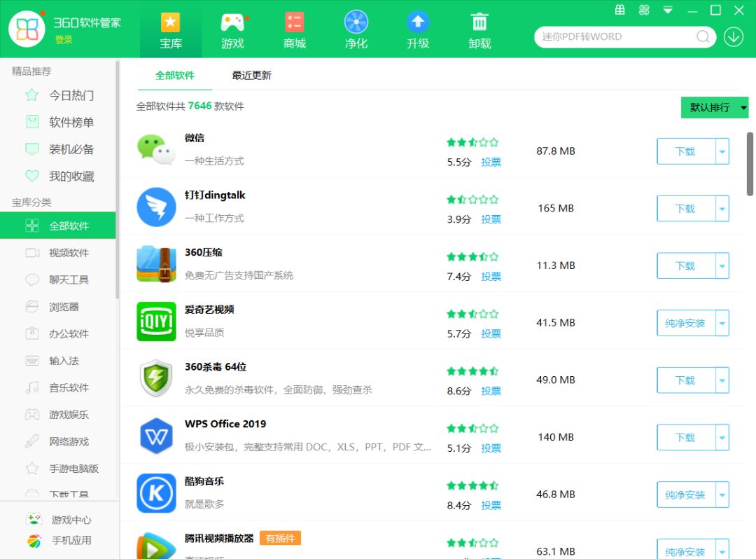Expand install options arrow for 爱奇艺视频
The width and height of the screenshot is (756, 559).
(722, 323)
